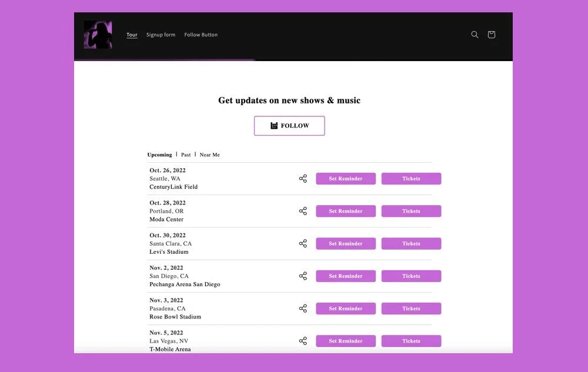
Task: Open the search icon in header
Action: coord(475,35)
